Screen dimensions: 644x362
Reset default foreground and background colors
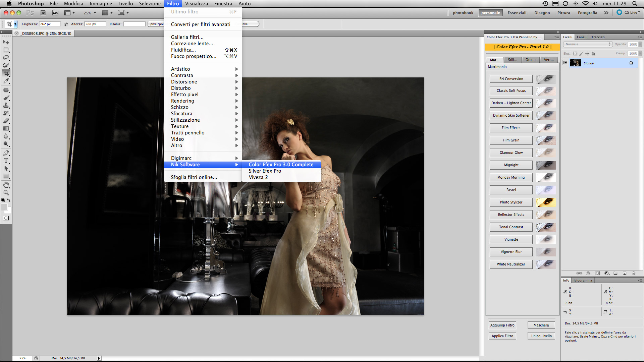(3, 200)
